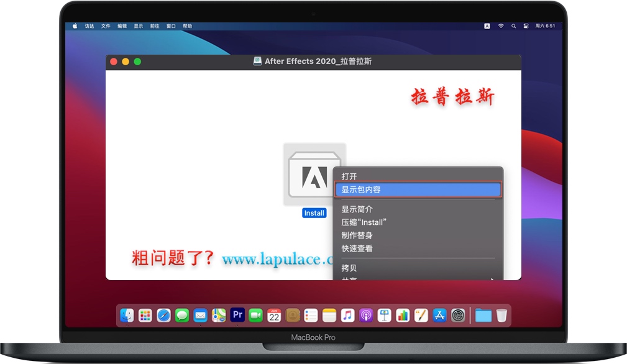Open FaceTime in the dock
The image size is (627, 364).
[256, 316]
